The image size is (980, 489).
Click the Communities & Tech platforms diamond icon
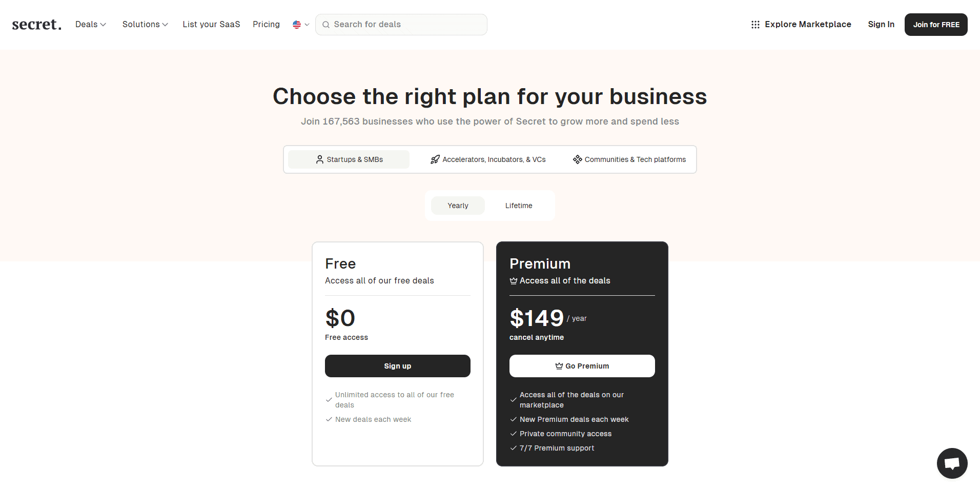pos(578,159)
